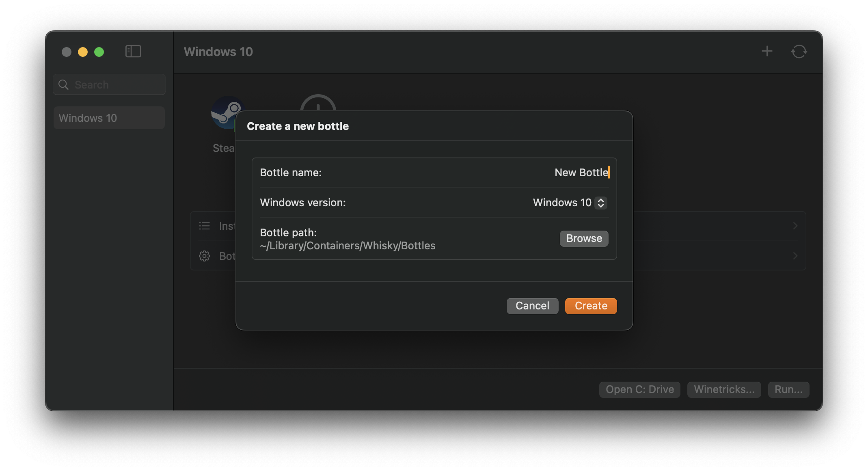868x471 pixels.
Task: Click the Run button
Action: tap(788, 389)
